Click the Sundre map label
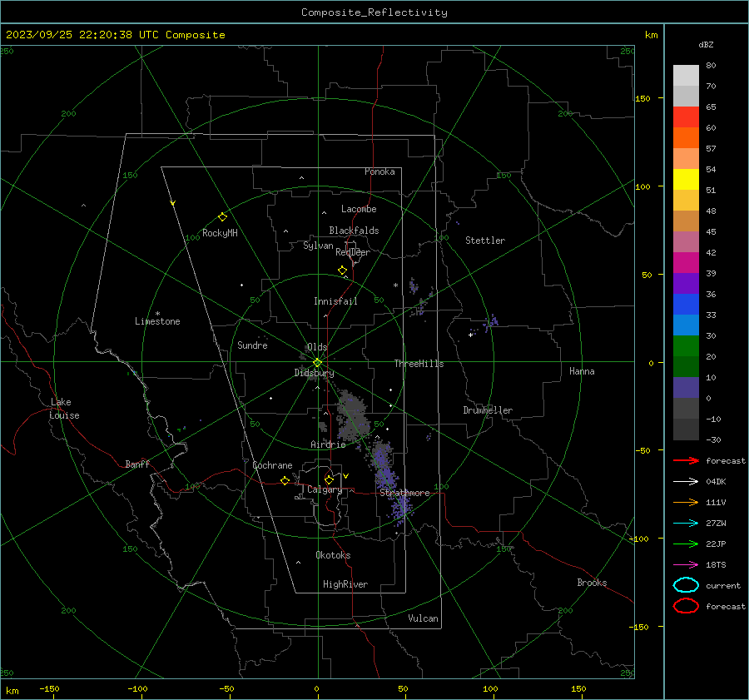 [252, 345]
